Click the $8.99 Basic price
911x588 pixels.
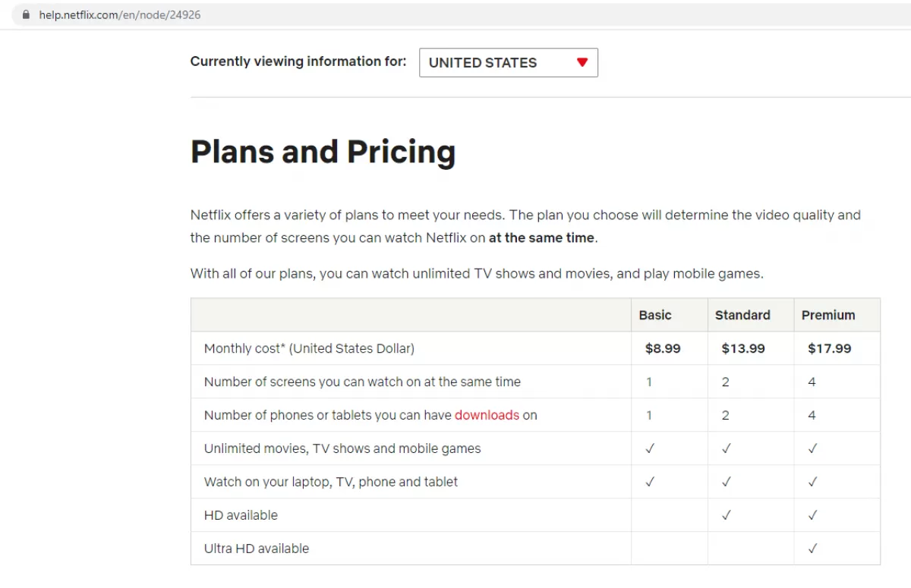(663, 348)
